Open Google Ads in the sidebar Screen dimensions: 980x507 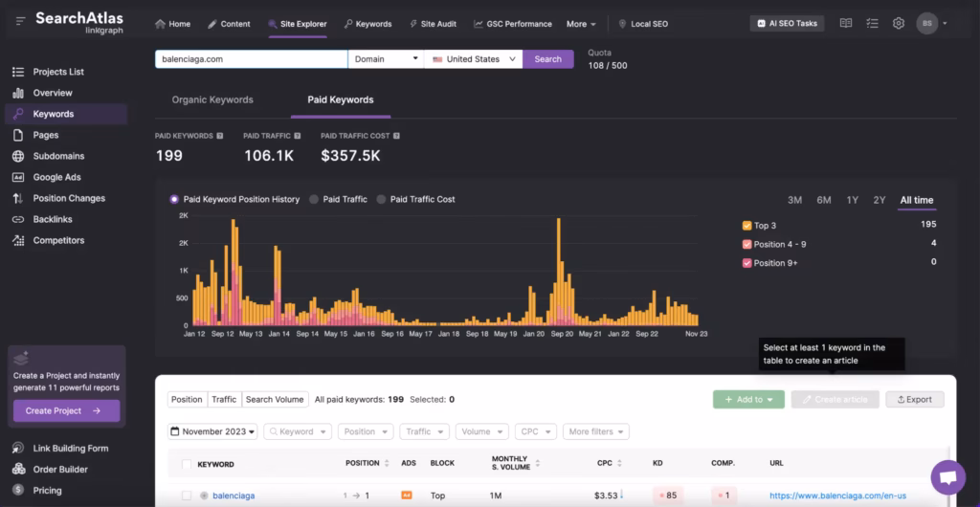point(57,177)
